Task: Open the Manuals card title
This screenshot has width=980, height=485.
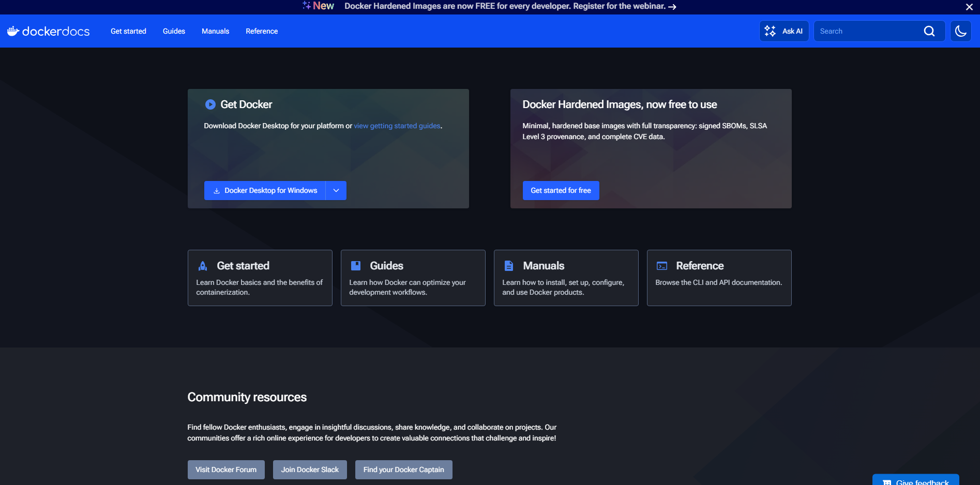Action: coord(544,266)
